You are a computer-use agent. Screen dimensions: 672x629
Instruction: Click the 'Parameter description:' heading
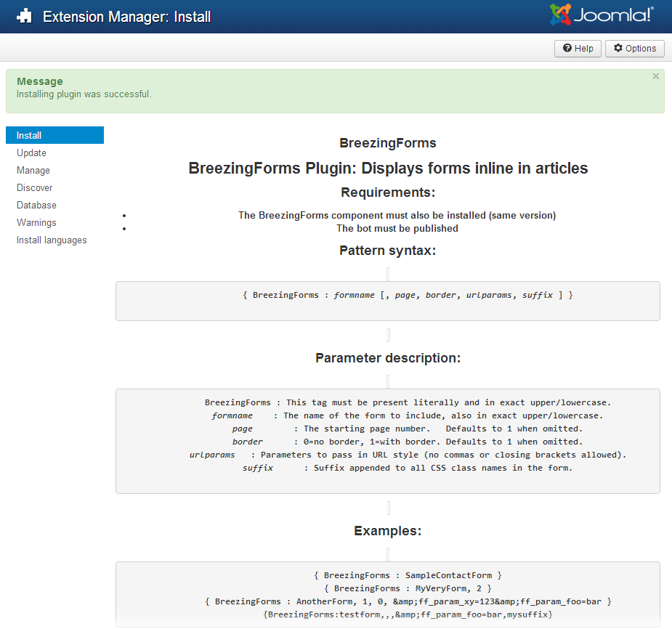click(388, 358)
